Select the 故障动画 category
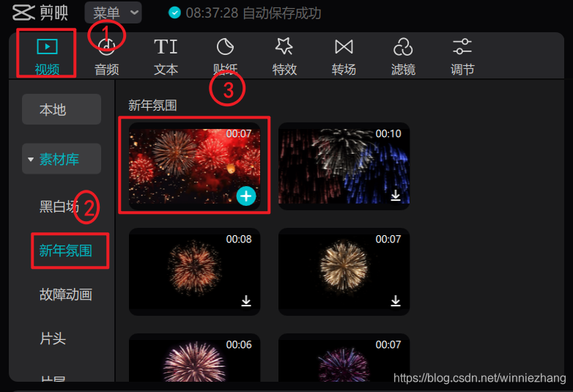Screen dimensions: 573x392 pos(66,295)
